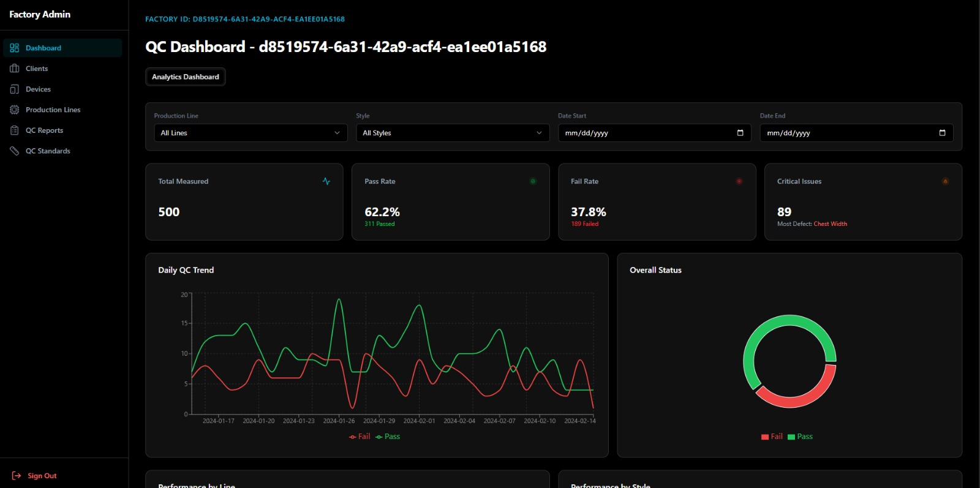Click the '311 Passed' text
The height and width of the screenshot is (488, 980).
pos(380,224)
